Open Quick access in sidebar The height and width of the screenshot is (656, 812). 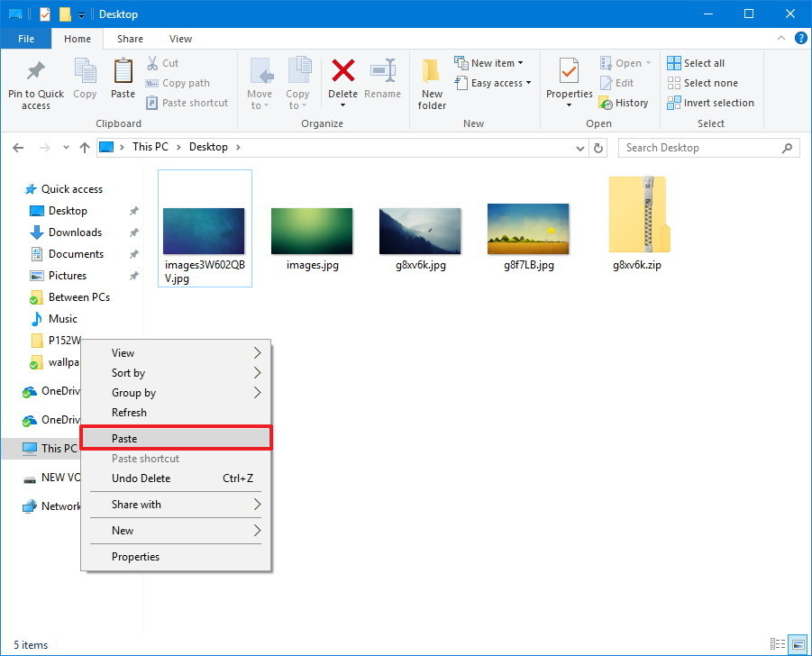click(64, 189)
